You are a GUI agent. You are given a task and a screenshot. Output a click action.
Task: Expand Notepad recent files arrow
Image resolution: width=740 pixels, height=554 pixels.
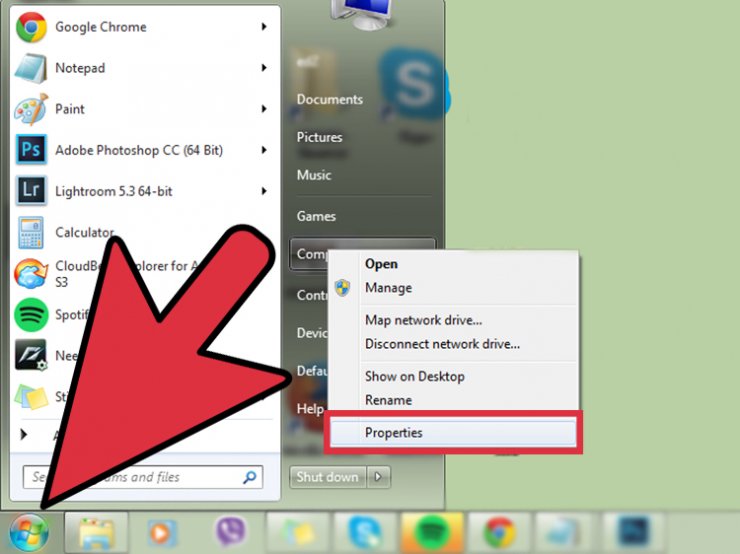pyautogui.click(x=265, y=68)
